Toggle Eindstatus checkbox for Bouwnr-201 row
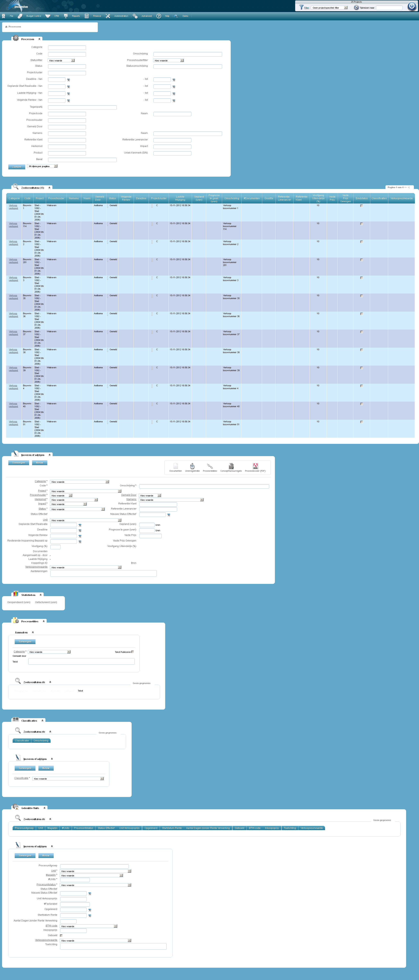 click(x=361, y=260)
